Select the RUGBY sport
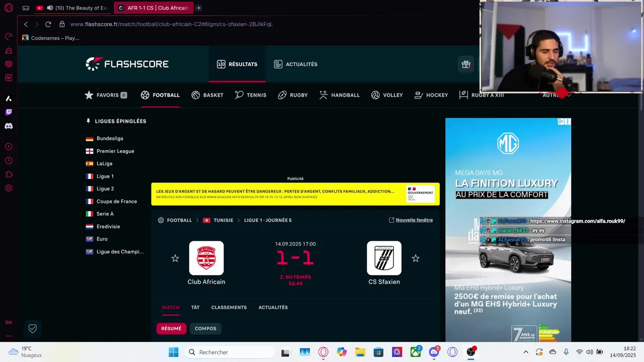644x362 pixels. point(293,95)
